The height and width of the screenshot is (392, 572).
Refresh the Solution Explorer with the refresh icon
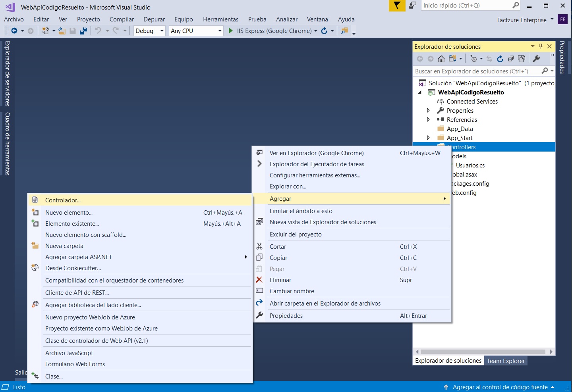pos(500,58)
